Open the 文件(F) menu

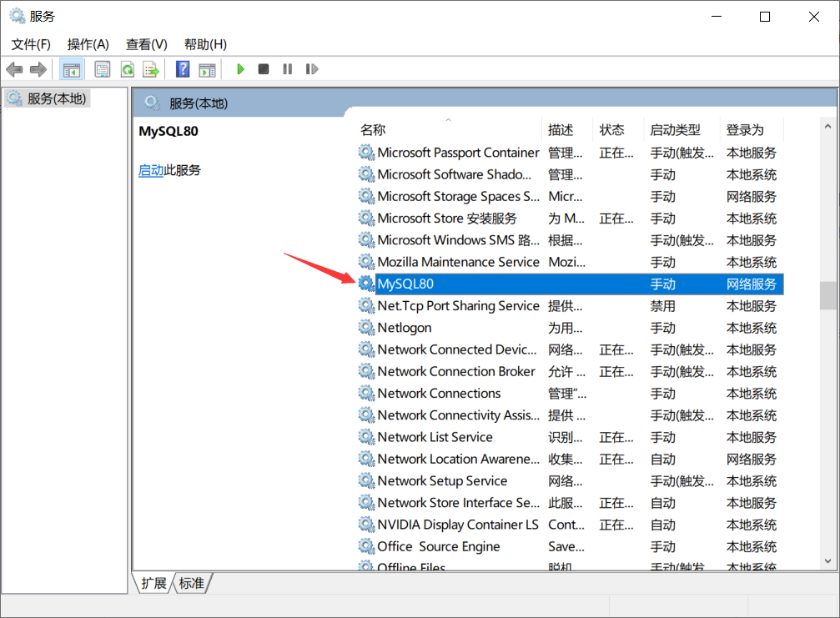coord(31,44)
